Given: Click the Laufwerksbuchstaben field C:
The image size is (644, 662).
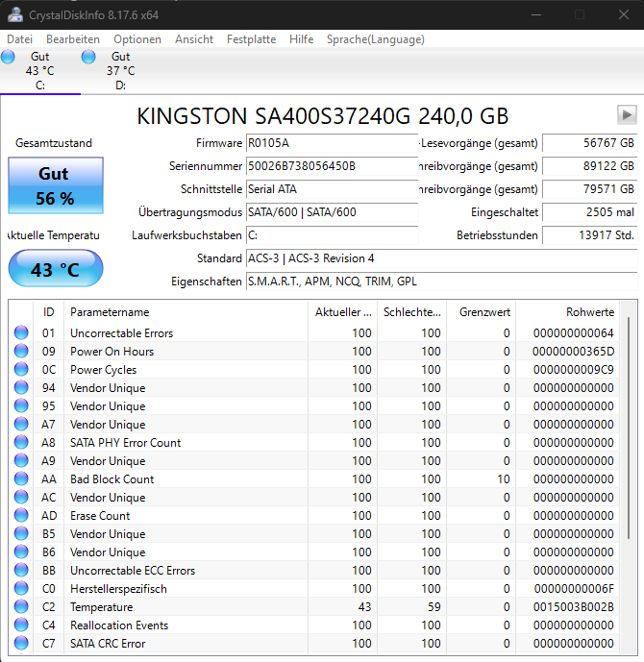Looking at the screenshot, I should (x=332, y=235).
